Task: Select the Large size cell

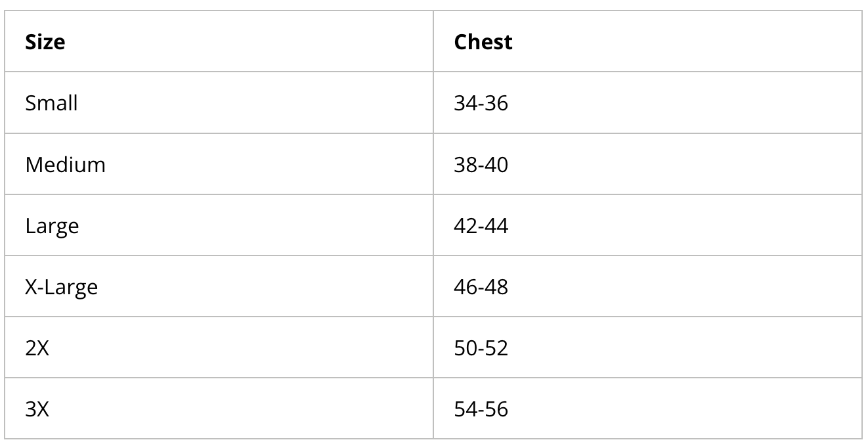Action: [x=52, y=226]
